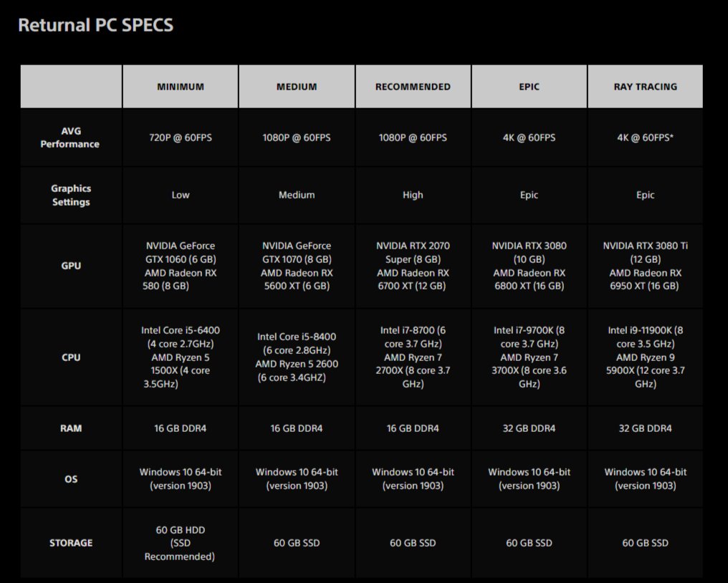
Task: Select the Intel i9-11900K CPU cell
Action: (x=646, y=357)
